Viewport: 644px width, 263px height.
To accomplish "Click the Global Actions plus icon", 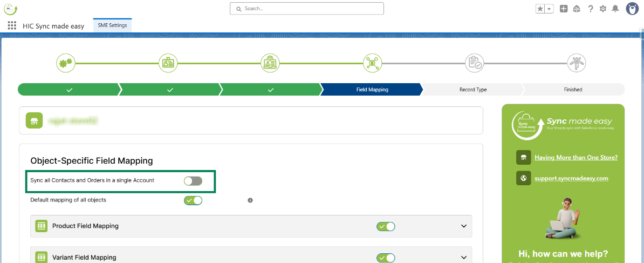I will coord(564,9).
